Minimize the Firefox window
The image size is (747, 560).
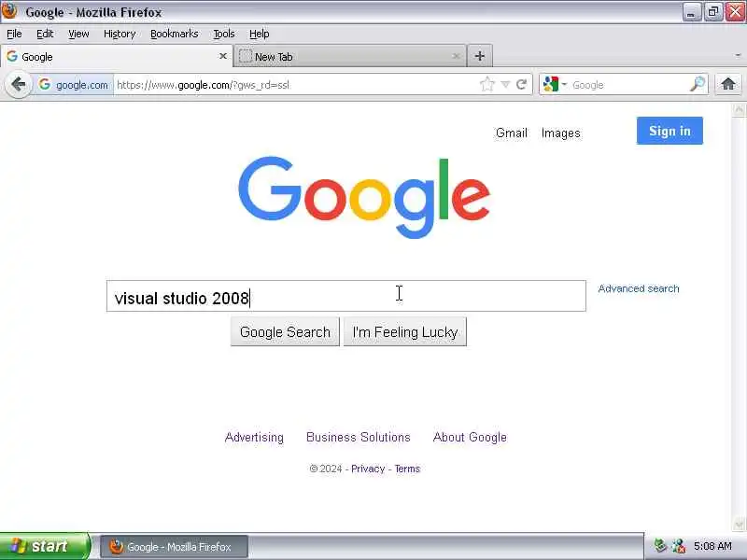point(691,12)
